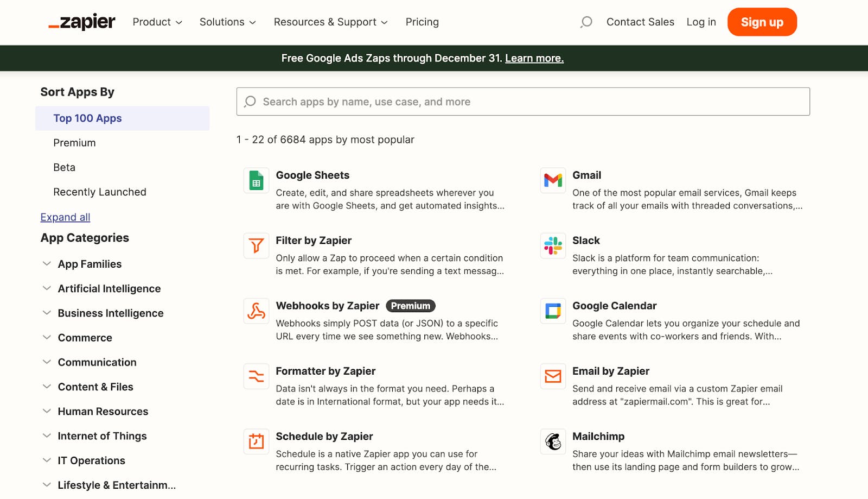Click the Zapier logo
This screenshot has height=499, width=868.
(82, 22)
